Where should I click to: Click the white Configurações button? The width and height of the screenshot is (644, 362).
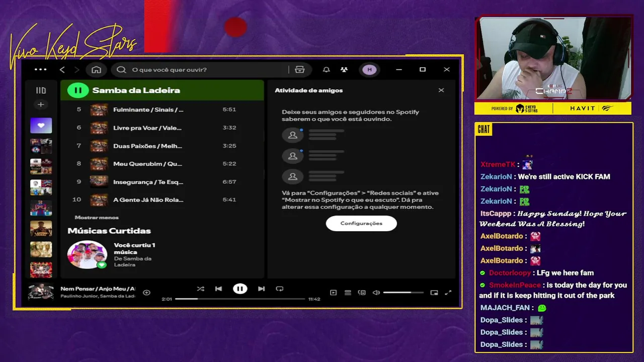(361, 223)
